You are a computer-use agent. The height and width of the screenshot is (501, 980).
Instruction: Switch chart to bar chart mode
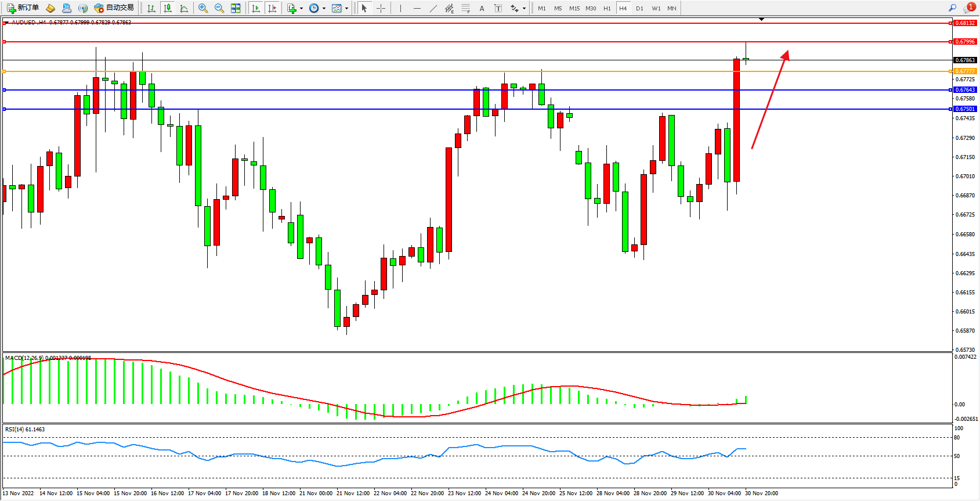(x=151, y=8)
